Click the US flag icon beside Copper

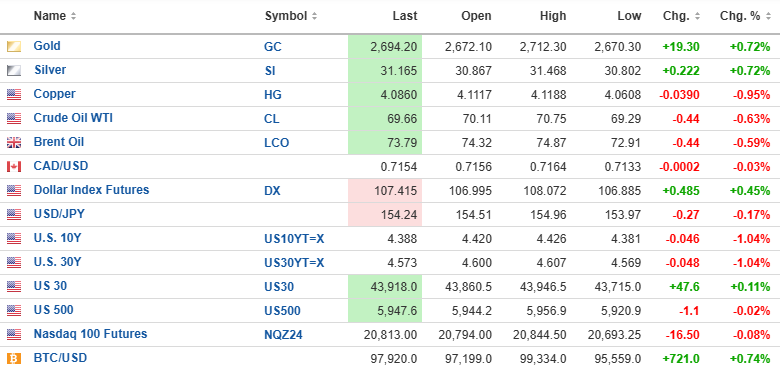point(14,94)
